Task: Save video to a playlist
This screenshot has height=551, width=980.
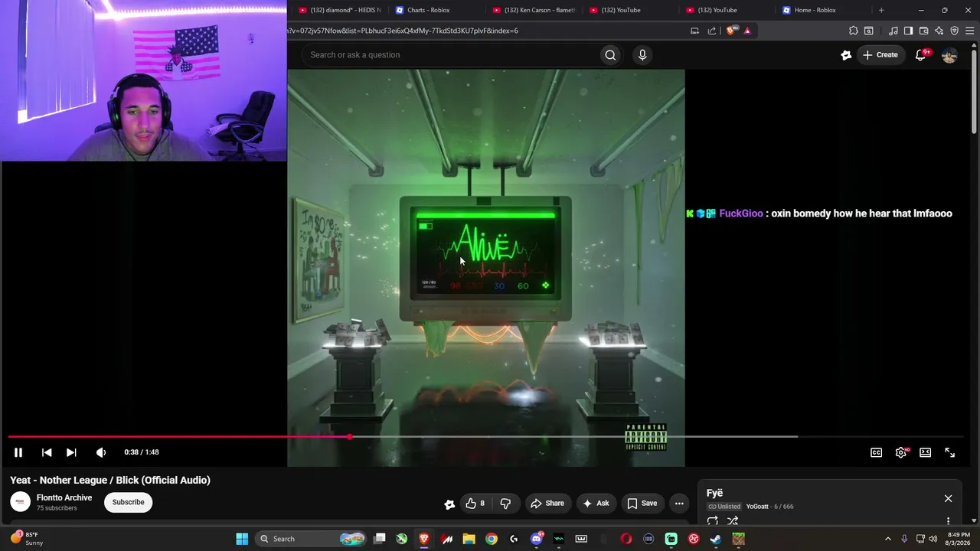Action: [x=642, y=503]
